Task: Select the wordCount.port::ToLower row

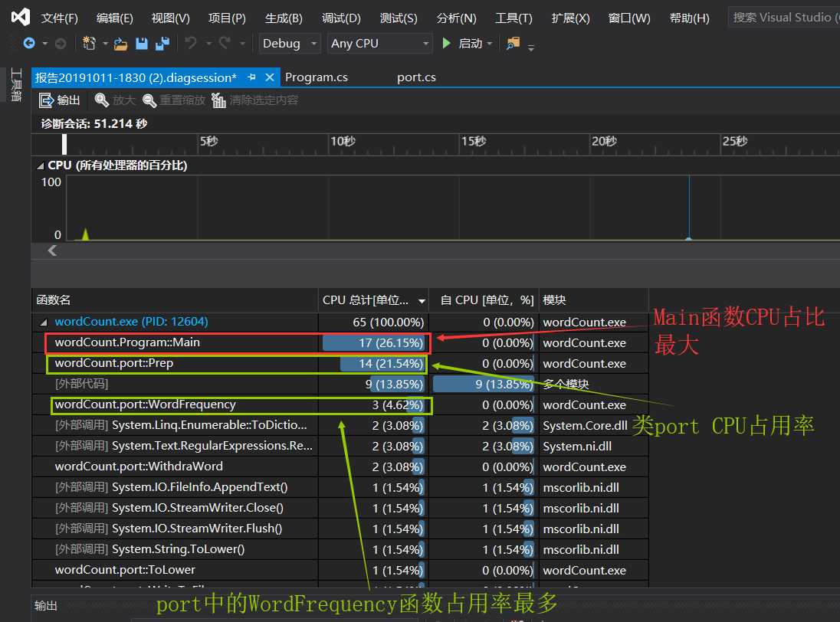Action: click(x=340, y=570)
